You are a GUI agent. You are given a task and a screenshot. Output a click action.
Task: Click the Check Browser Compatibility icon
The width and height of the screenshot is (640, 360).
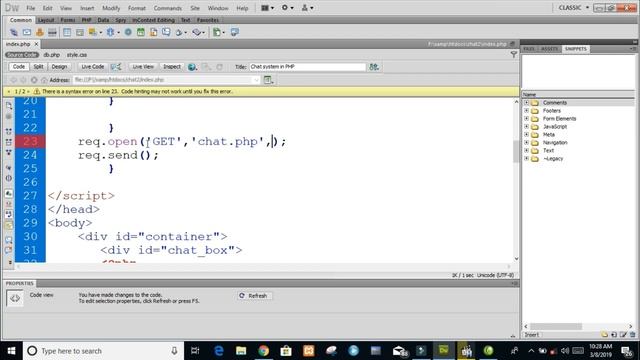pyautogui.click(x=374, y=67)
